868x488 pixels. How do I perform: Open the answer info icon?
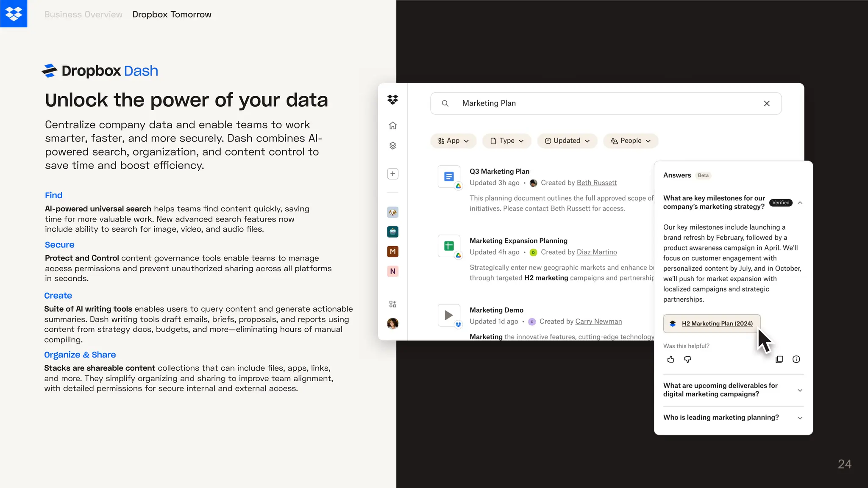tap(796, 359)
